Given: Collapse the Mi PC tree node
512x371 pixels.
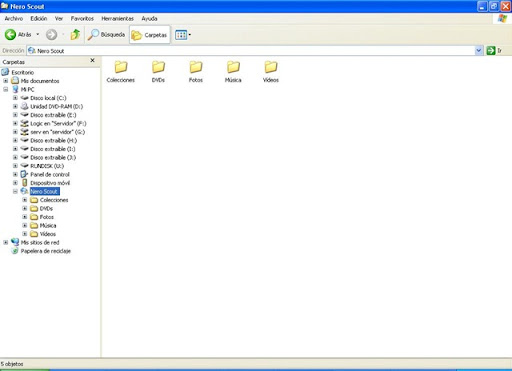Looking at the screenshot, I should 6,89.
